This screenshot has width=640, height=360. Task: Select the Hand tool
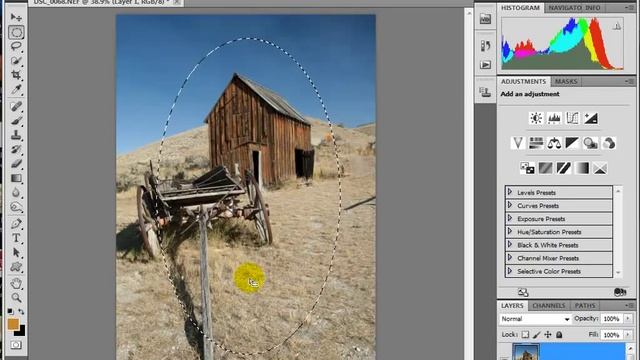click(x=16, y=283)
